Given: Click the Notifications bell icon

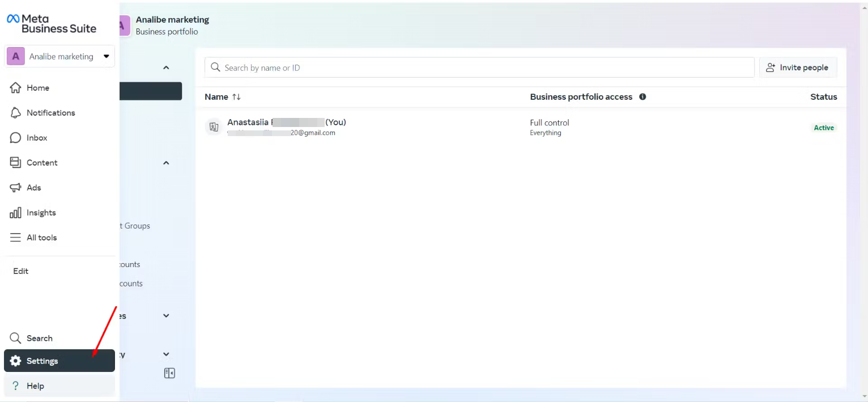Looking at the screenshot, I should click(15, 113).
